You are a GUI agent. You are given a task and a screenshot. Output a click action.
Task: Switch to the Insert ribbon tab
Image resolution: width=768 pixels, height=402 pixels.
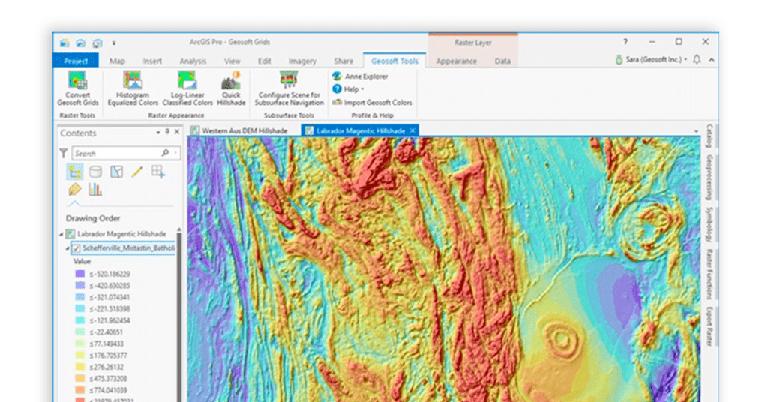(152, 61)
